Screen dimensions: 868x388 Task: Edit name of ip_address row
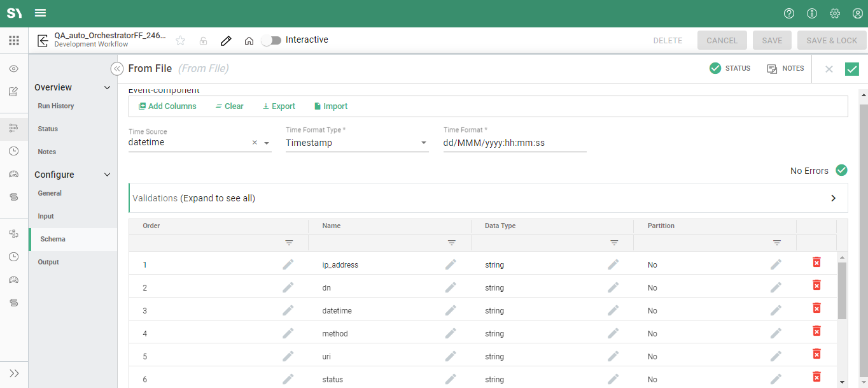(451, 264)
